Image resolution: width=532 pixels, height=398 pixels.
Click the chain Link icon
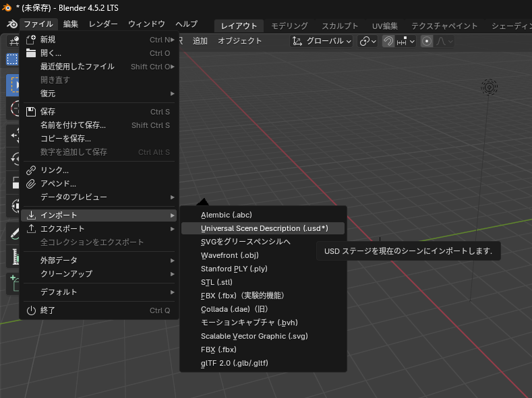coord(31,170)
